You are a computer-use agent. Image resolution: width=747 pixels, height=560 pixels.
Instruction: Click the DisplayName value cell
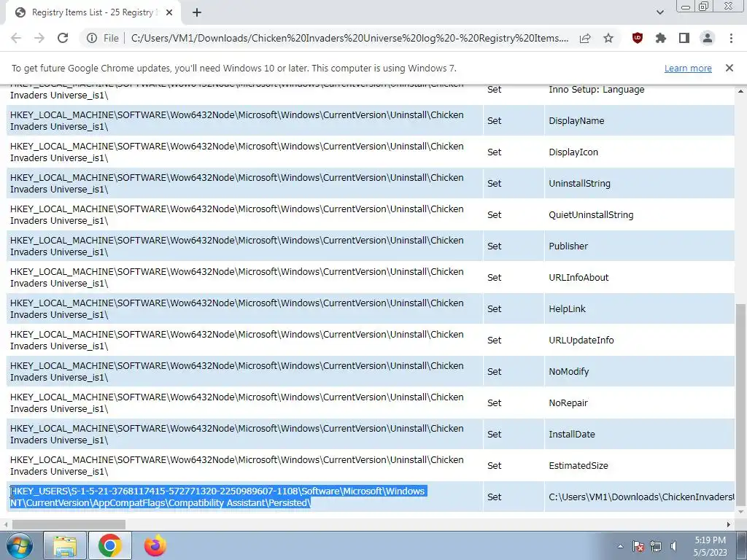tap(639, 120)
